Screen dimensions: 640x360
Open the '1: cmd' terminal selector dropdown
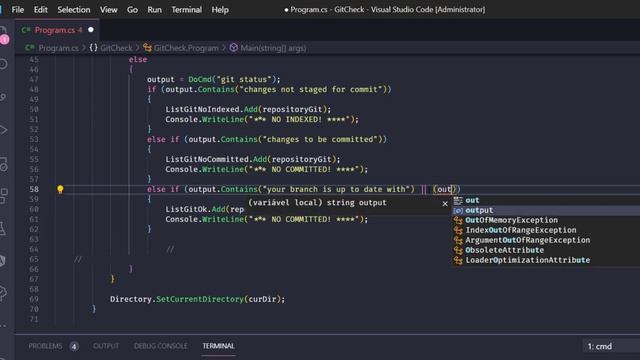pyautogui.click(x=611, y=347)
